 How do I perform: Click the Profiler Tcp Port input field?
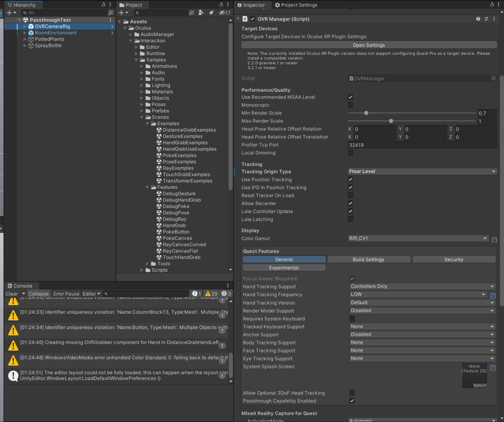click(x=422, y=145)
